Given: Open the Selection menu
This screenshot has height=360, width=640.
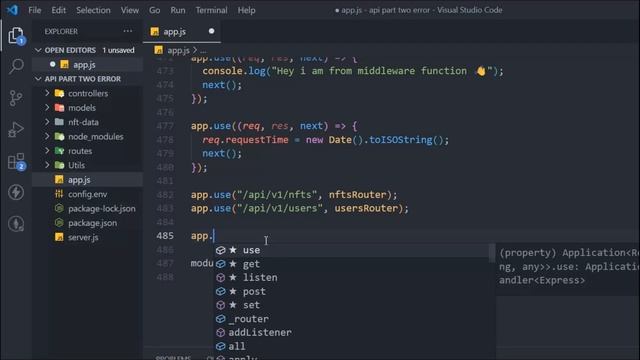Looking at the screenshot, I should (93, 10).
